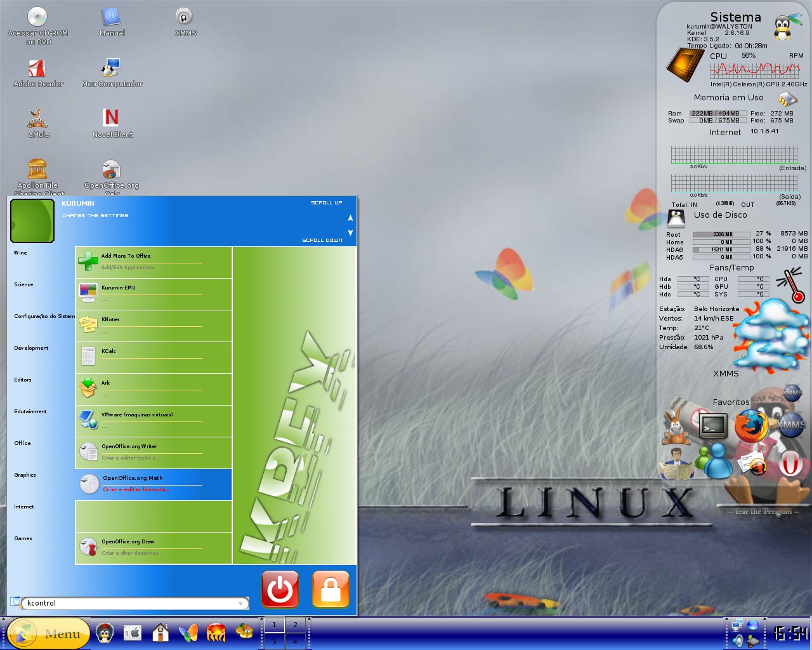The height and width of the screenshot is (650, 812).
Task: Select the Graphics category in menu
Action: 25,475
